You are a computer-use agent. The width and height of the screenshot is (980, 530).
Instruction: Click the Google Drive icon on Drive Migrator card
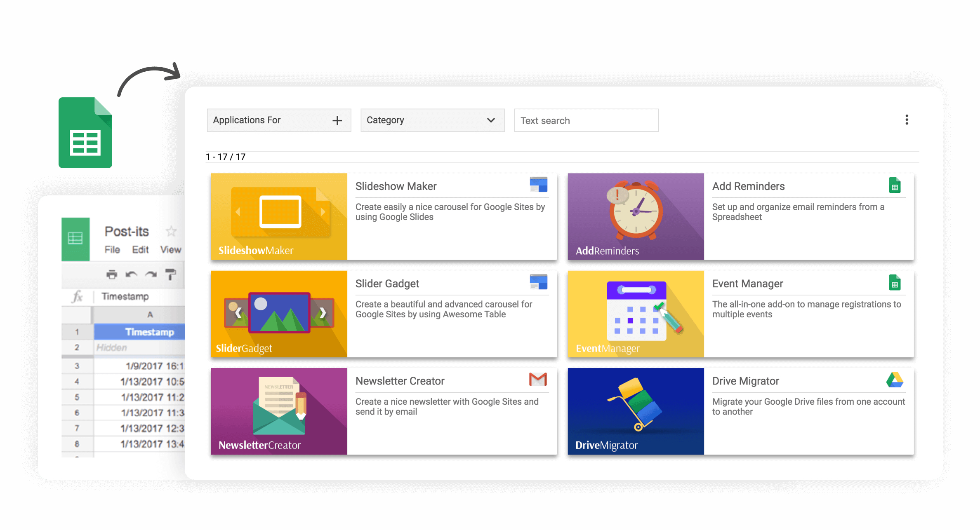[895, 380]
